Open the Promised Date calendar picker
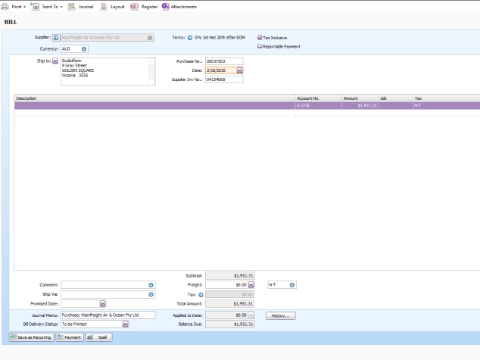This screenshot has height=360, width=480. (x=103, y=304)
